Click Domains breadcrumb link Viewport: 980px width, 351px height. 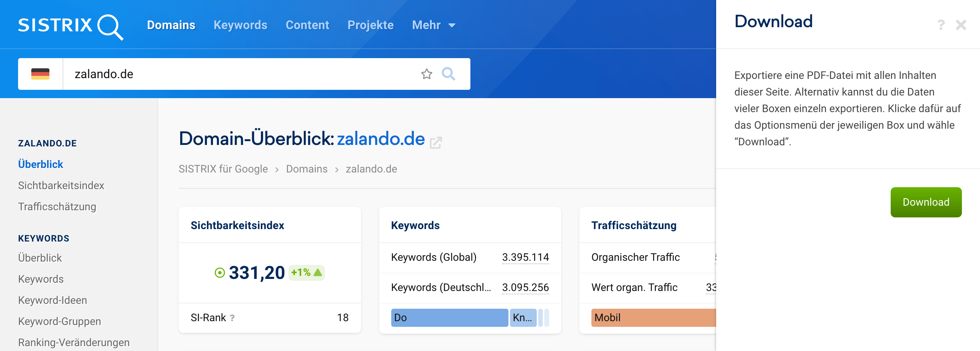coord(307,169)
